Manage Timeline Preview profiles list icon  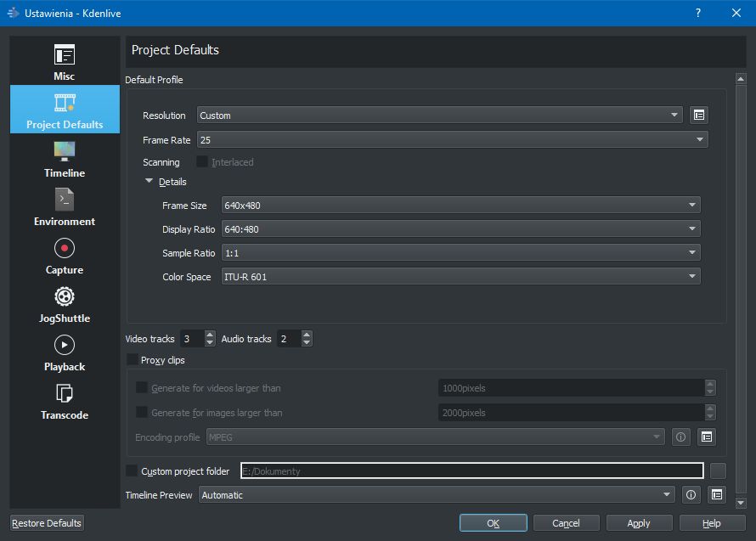pyautogui.click(x=717, y=494)
